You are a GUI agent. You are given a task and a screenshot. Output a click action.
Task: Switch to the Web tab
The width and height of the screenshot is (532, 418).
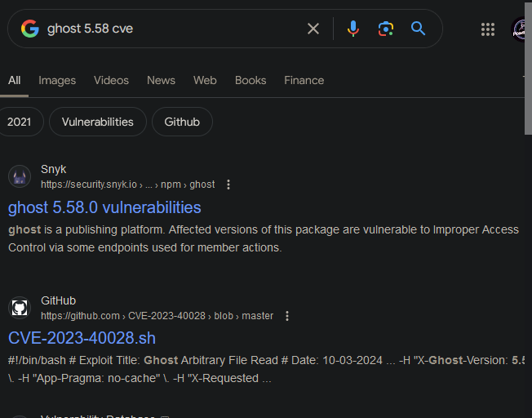(x=205, y=81)
